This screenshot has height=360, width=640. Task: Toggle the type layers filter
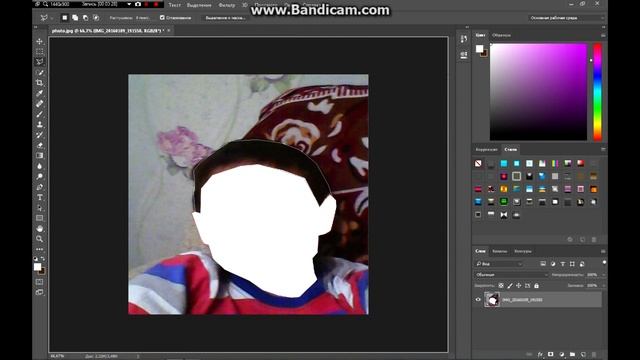(562, 264)
